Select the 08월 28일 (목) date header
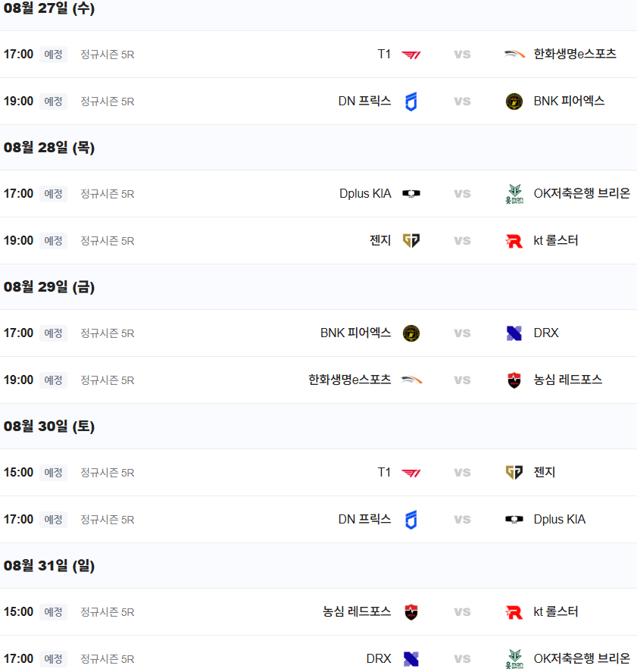This screenshot has height=672, width=637. tap(49, 148)
